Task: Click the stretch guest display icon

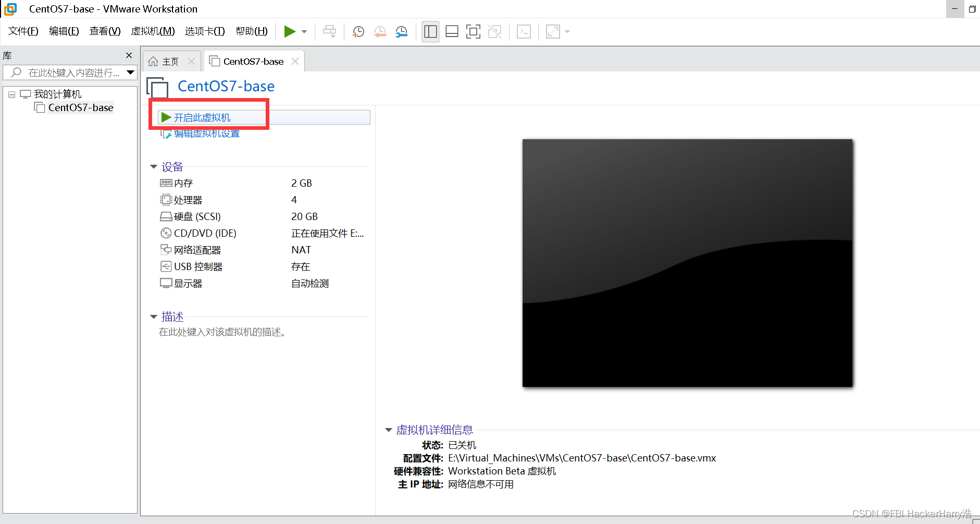Action: pos(553,32)
